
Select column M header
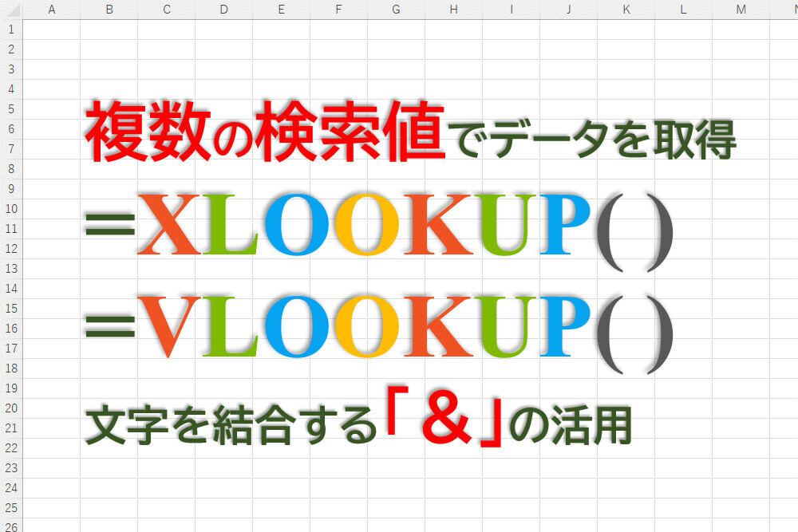tap(741, 10)
